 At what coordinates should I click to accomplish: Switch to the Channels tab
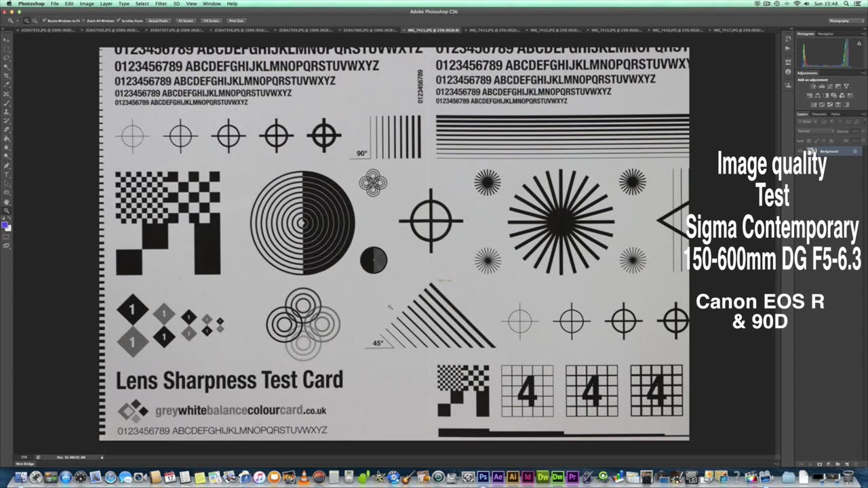coord(819,114)
